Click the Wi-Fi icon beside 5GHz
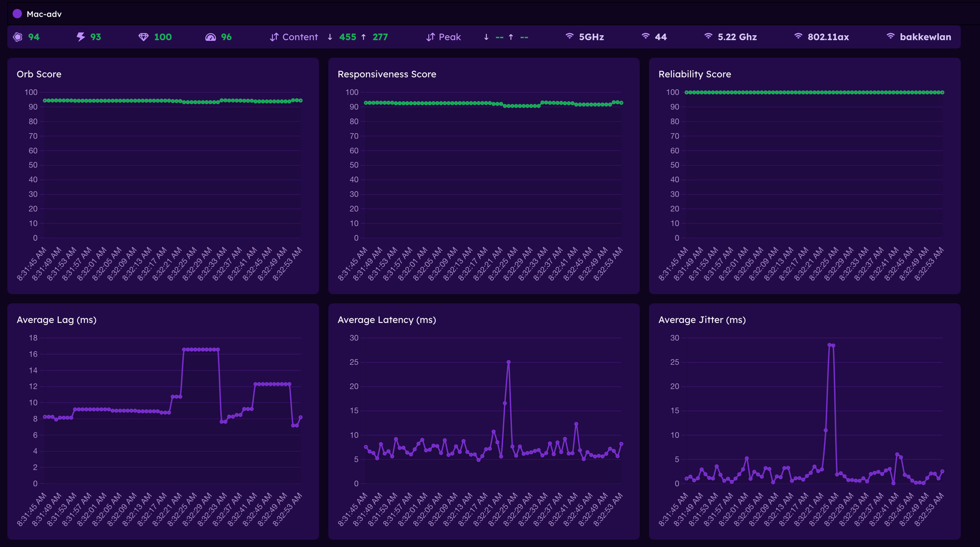Screen dimensions: 980x547 click(570, 37)
